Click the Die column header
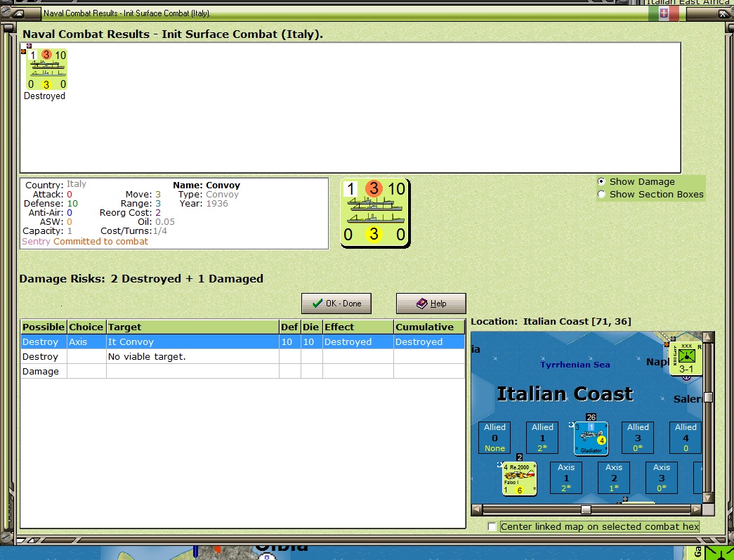This screenshot has width=734, height=560. [x=311, y=327]
